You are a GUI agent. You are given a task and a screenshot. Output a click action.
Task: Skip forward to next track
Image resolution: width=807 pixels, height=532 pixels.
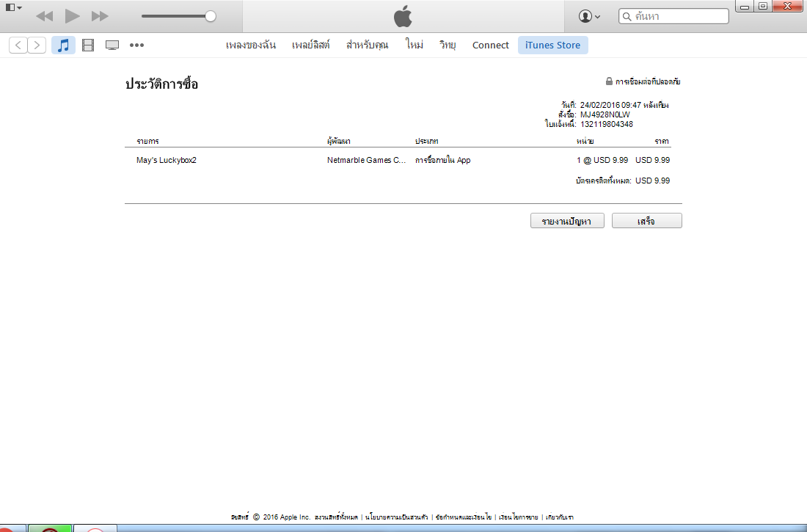coord(100,16)
